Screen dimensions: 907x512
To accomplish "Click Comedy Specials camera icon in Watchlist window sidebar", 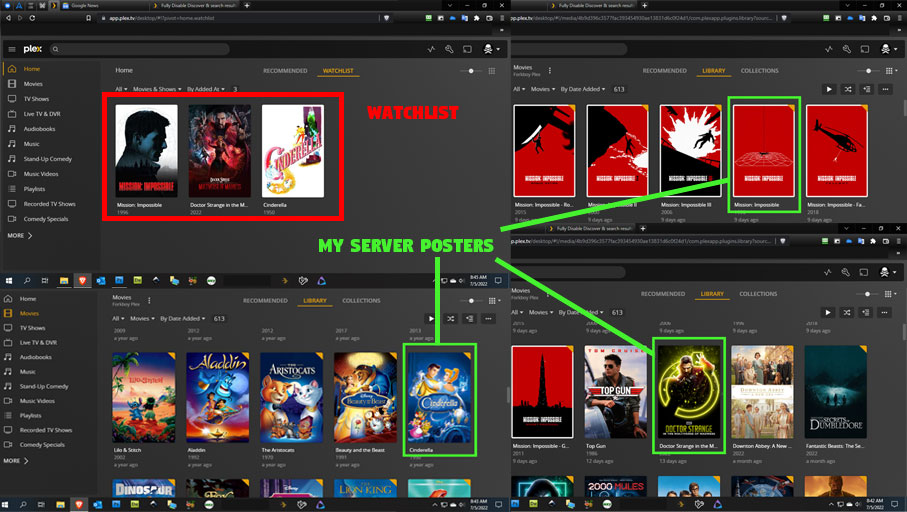I will 12,219.
